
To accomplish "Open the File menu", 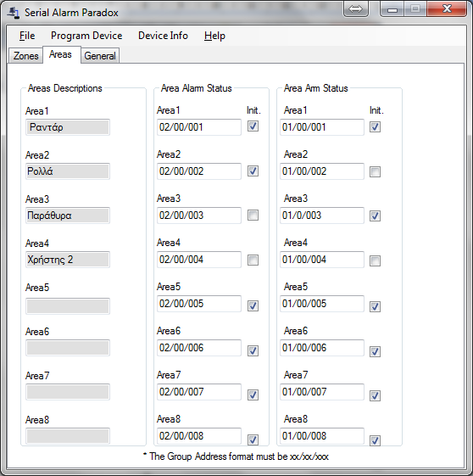I will point(27,36).
